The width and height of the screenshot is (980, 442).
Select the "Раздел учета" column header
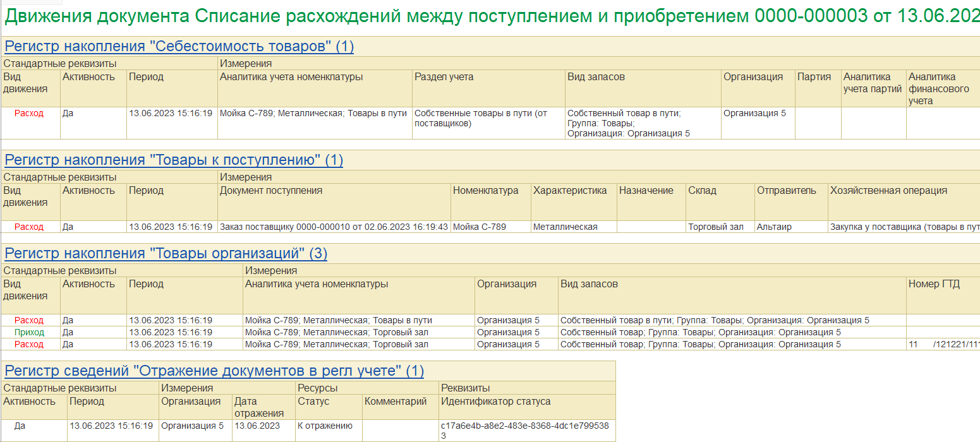[488, 88]
